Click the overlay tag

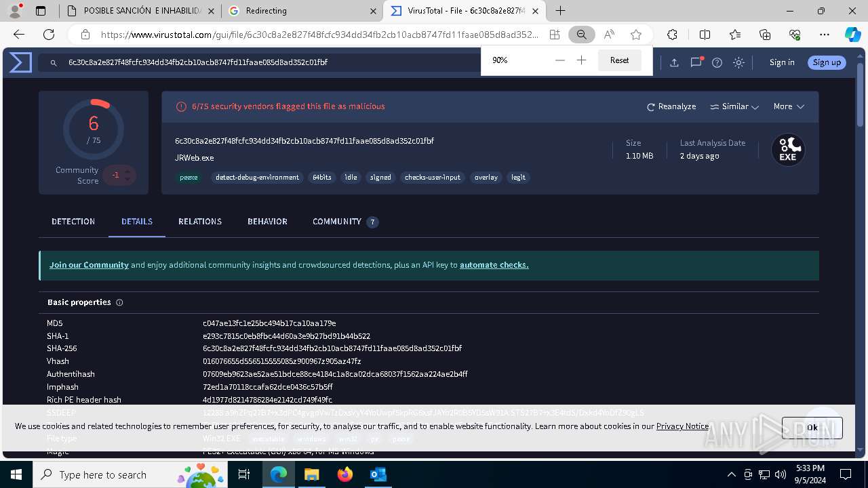[486, 178]
